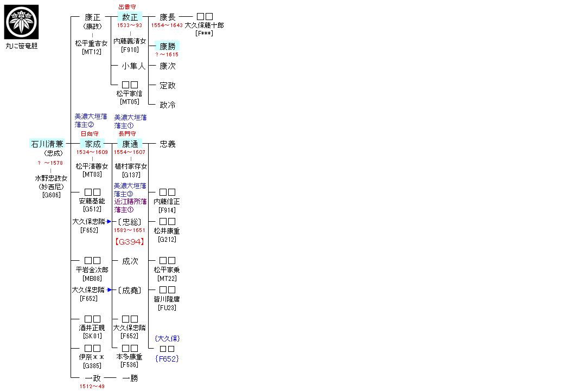Select the highlighted name 石川清兼

[47, 144]
